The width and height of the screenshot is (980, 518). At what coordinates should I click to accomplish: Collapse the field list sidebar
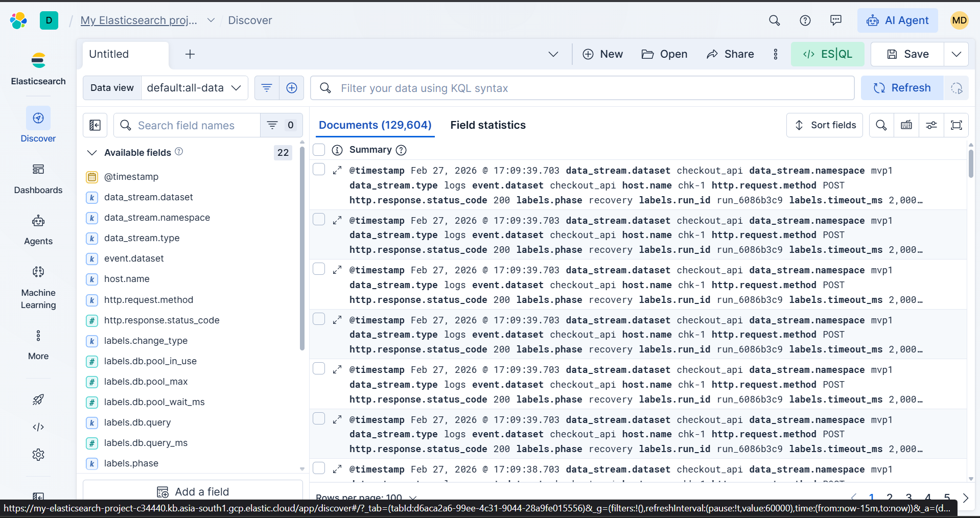95,125
